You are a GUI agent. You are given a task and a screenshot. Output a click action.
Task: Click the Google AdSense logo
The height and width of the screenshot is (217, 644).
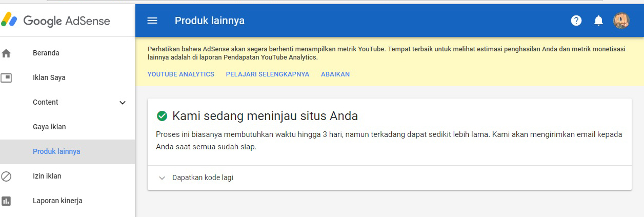click(55, 21)
